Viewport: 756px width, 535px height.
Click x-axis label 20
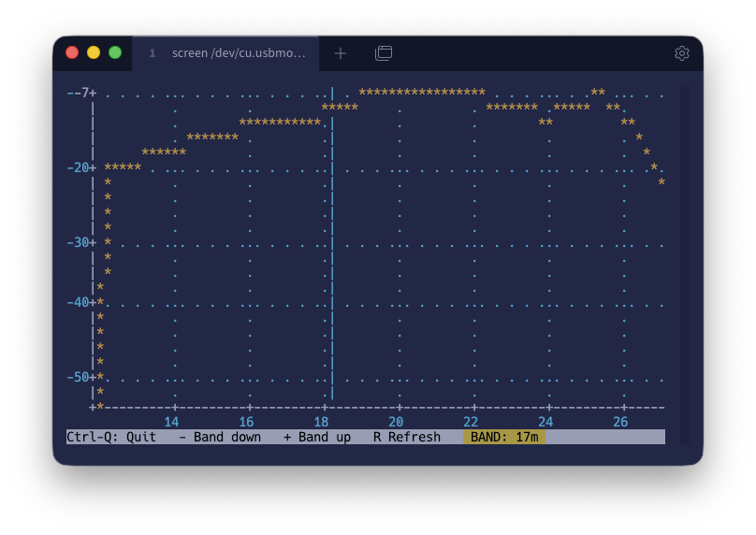click(x=396, y=422)
